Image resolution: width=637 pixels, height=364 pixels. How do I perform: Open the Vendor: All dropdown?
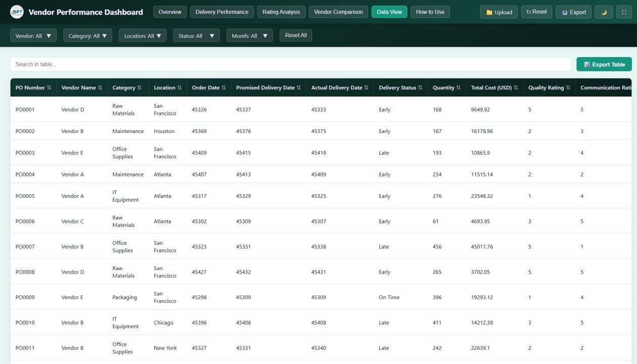[33, 35]
